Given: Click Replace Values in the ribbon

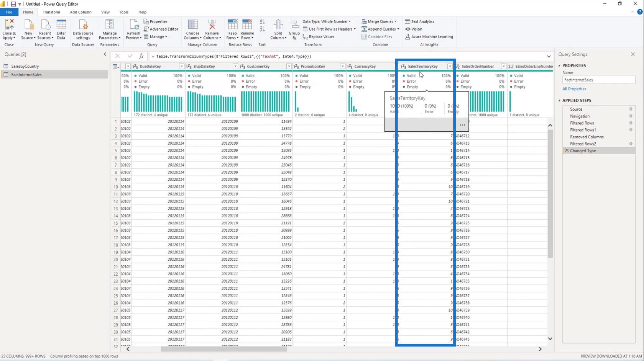Looking at the screenshot, I should (x=318, y=37).
